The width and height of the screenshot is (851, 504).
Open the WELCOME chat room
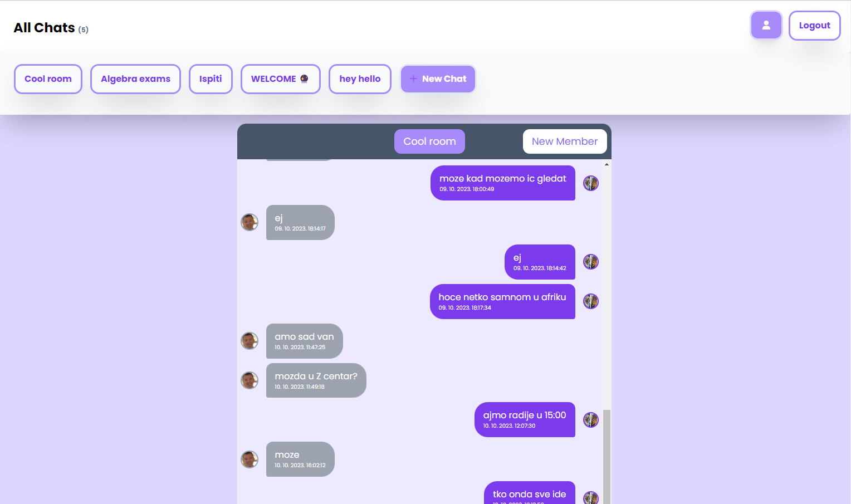coord(280,79)
